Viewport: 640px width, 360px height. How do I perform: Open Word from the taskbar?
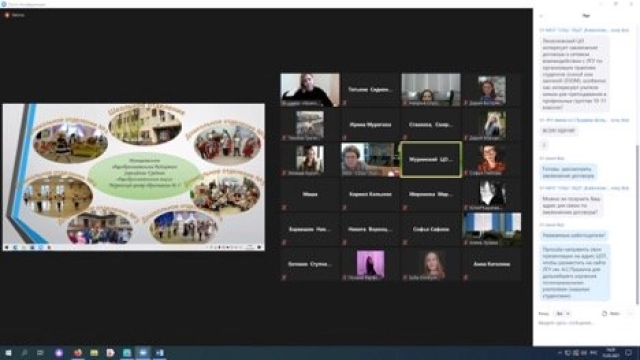[x=160, y=353]
